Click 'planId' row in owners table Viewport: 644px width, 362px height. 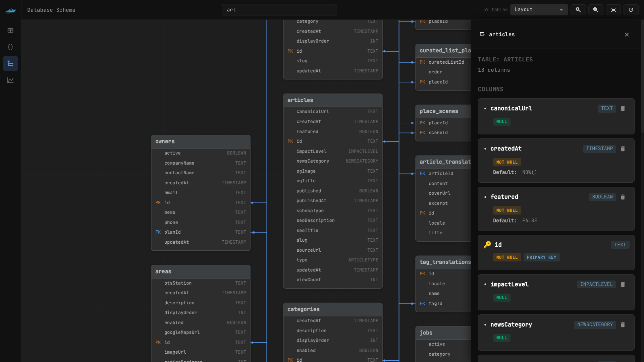click(x=201, y=232)
